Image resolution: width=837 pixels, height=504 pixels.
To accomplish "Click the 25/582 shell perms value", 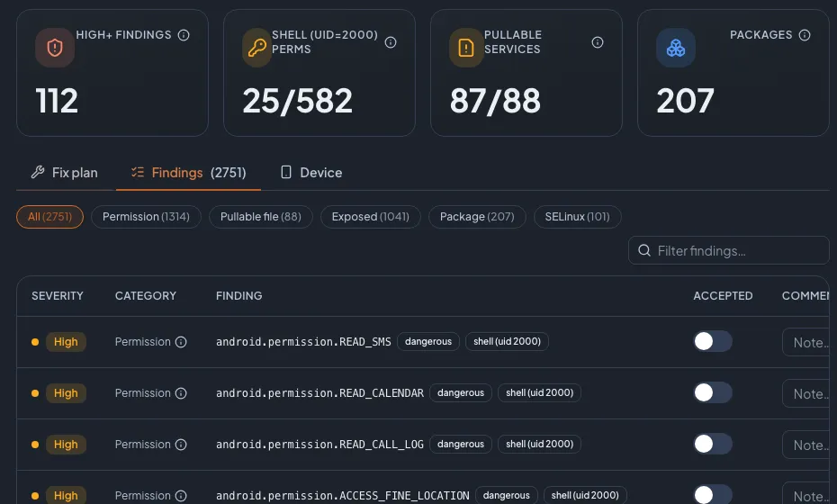I will [297, 101].
